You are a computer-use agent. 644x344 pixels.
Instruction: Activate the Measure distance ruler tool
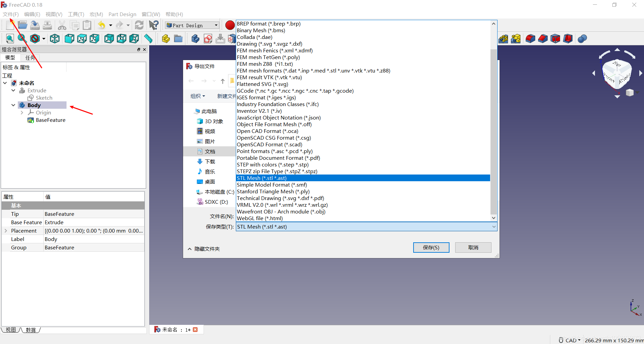[x=148, y=39]
